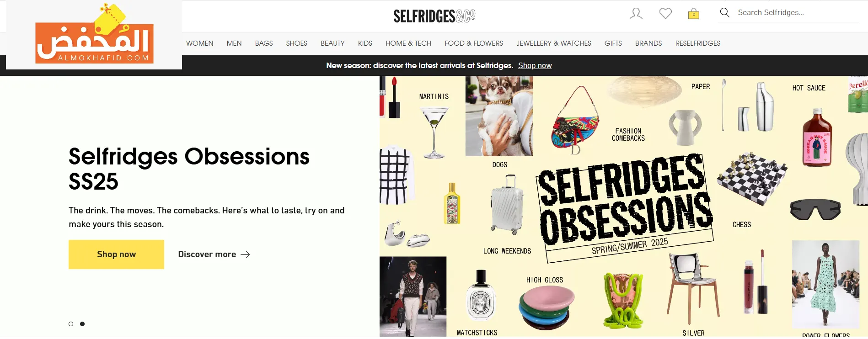Click the arrow beside Discover more

pyautogui.click(x=246, y=254)
